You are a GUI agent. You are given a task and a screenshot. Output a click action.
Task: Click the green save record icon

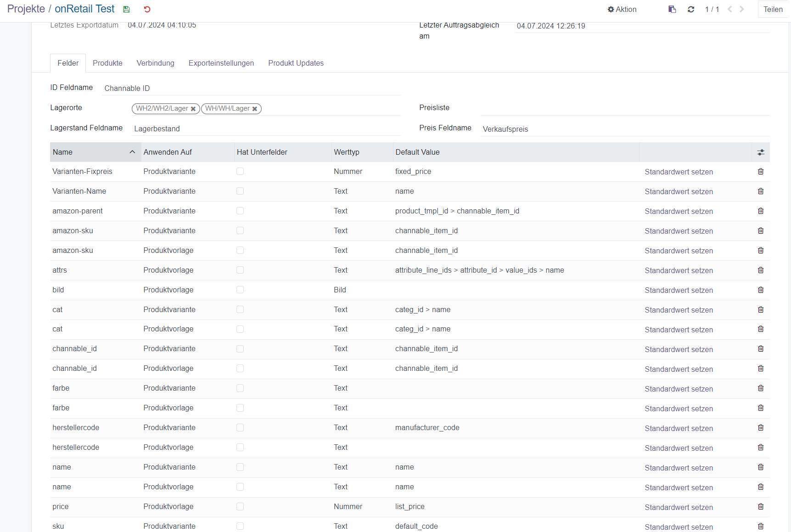point(126,9)
